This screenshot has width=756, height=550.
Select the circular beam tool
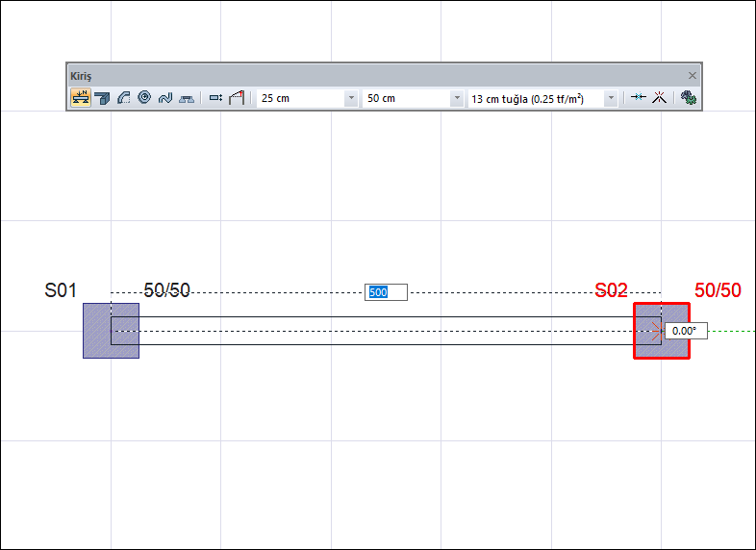point(144,97)
